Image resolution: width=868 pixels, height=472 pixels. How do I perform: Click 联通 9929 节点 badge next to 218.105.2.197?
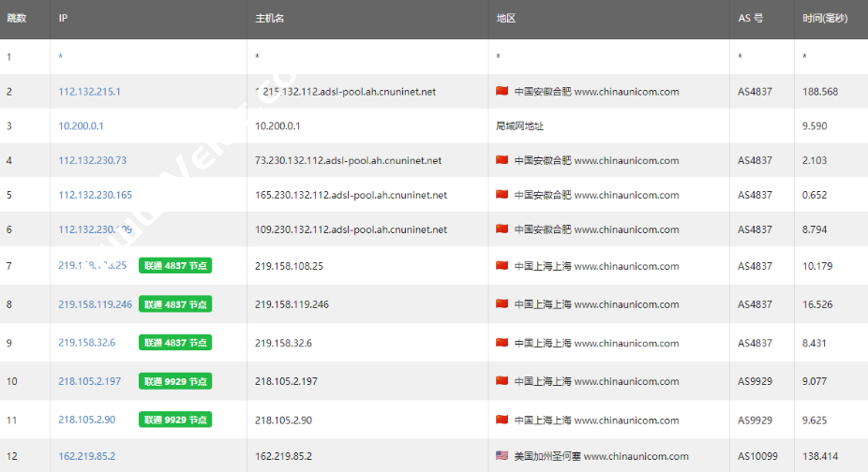(175, 381)
